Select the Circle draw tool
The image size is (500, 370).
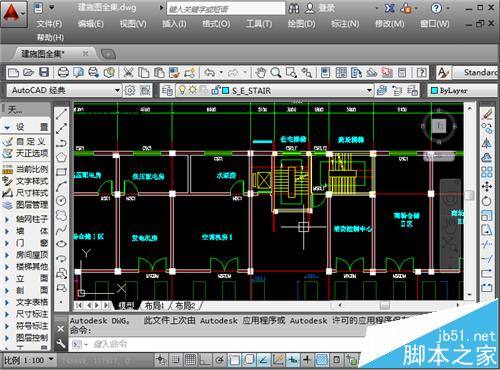[x=61, y=201]
